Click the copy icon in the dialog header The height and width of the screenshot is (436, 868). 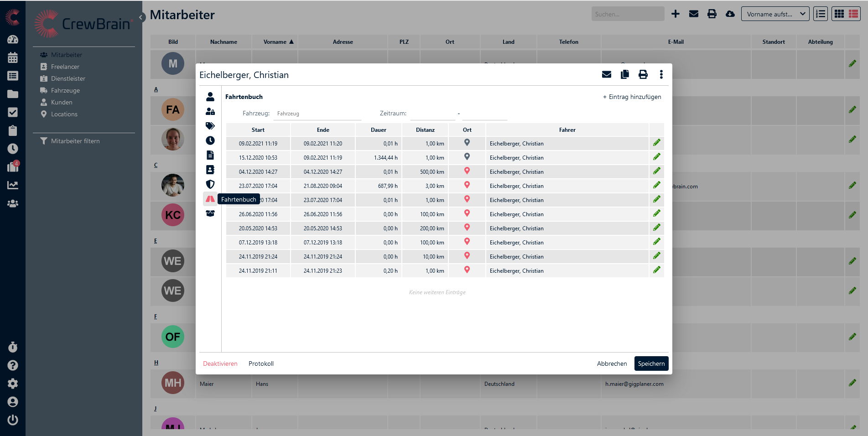pos(625,75)
